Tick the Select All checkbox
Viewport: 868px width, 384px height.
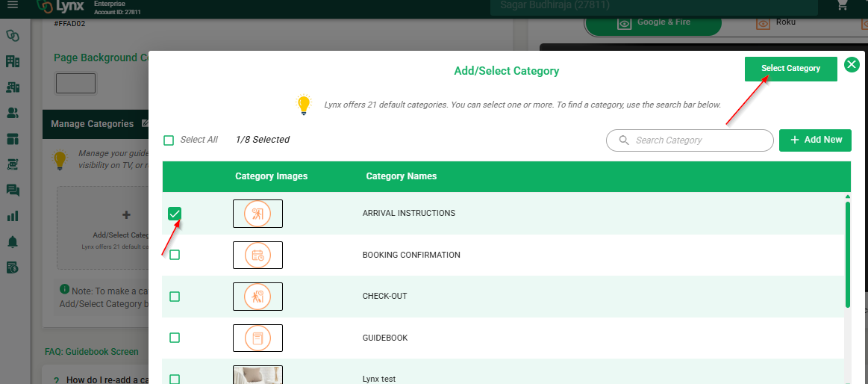(169, 140)
